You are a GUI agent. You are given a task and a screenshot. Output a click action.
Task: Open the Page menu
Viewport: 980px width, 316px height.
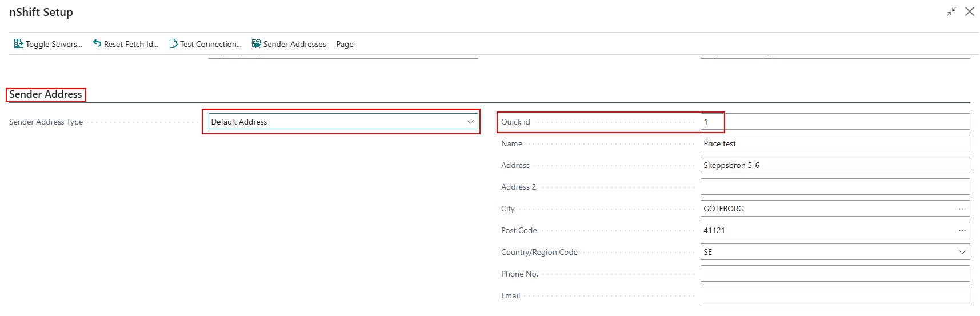point(345,44)
